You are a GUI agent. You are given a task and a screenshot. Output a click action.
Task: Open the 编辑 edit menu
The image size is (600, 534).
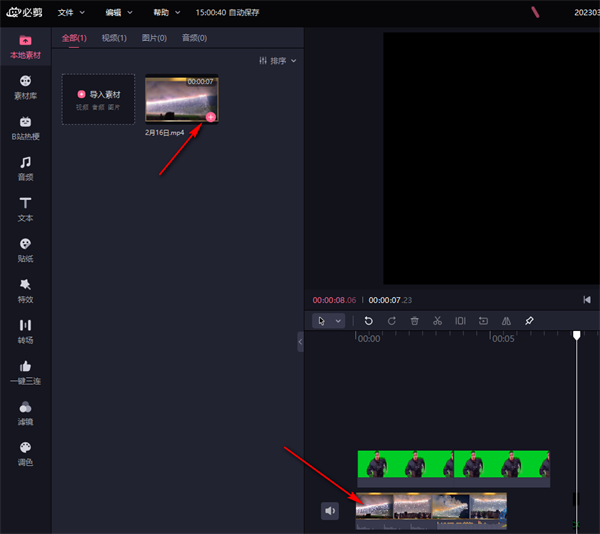click(x=119, y=13)
